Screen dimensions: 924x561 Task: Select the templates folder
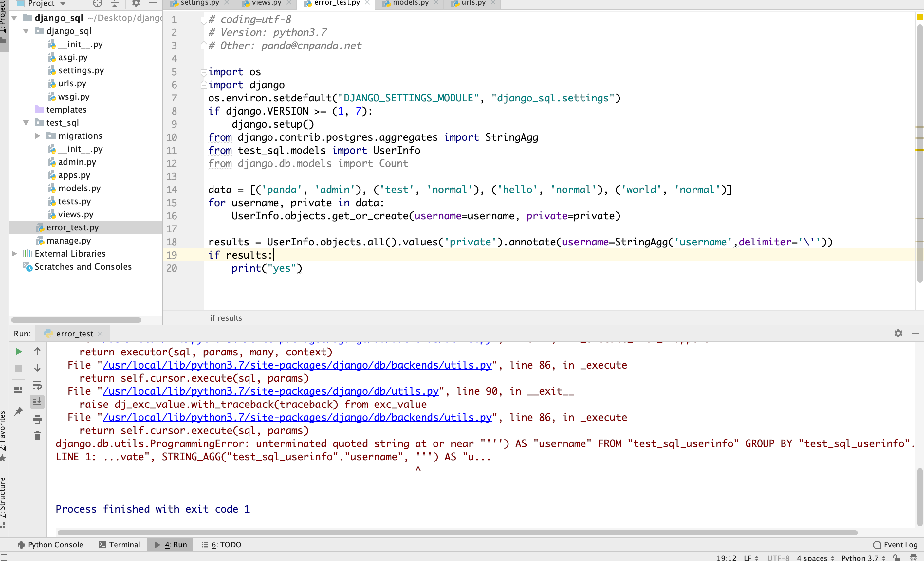66,110
